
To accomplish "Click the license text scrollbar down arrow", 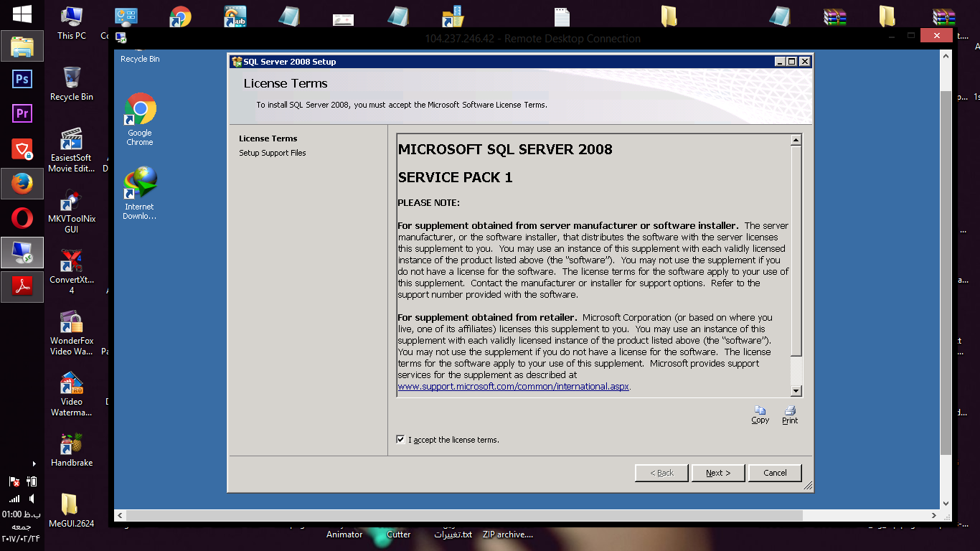I will point(796,390).
